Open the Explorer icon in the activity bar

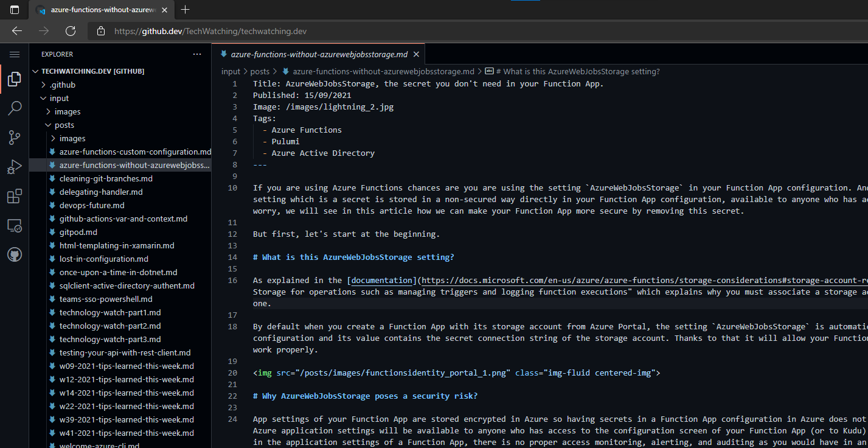click(15, 79)
